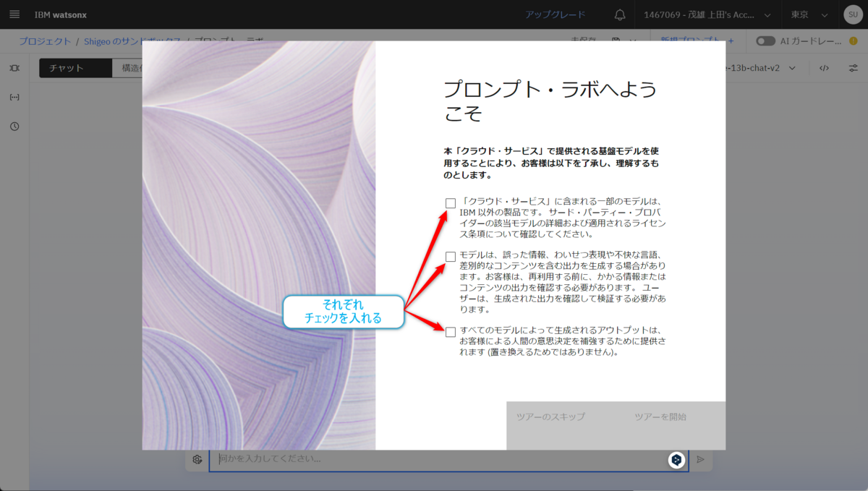Select the チャット tab

point(75,68)
